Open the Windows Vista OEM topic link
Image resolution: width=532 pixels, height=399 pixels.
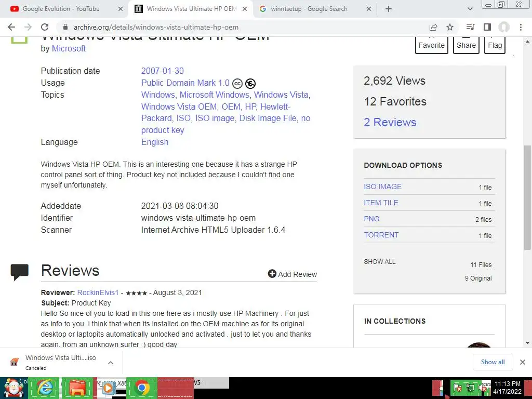179,107
